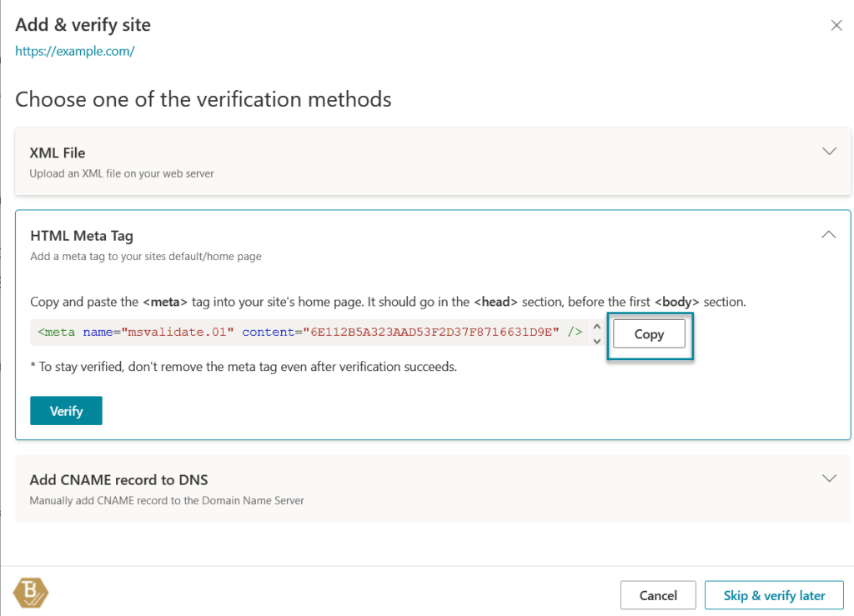This screenshot has height=616, width=854.
Task: Select the XML File verification method
Action: (x=58, y=153)
